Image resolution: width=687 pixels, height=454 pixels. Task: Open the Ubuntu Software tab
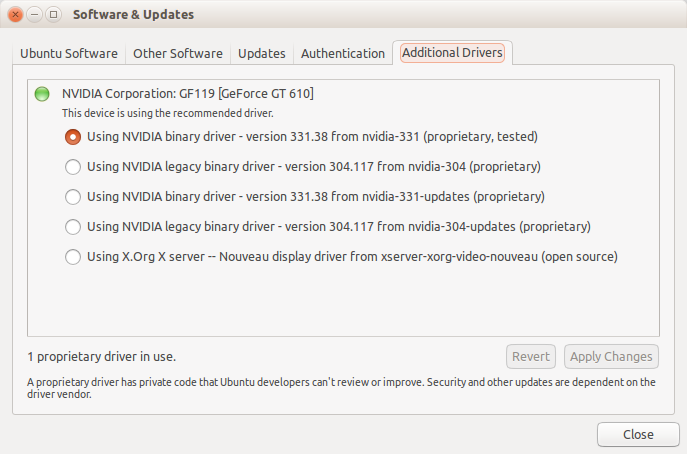69,53
